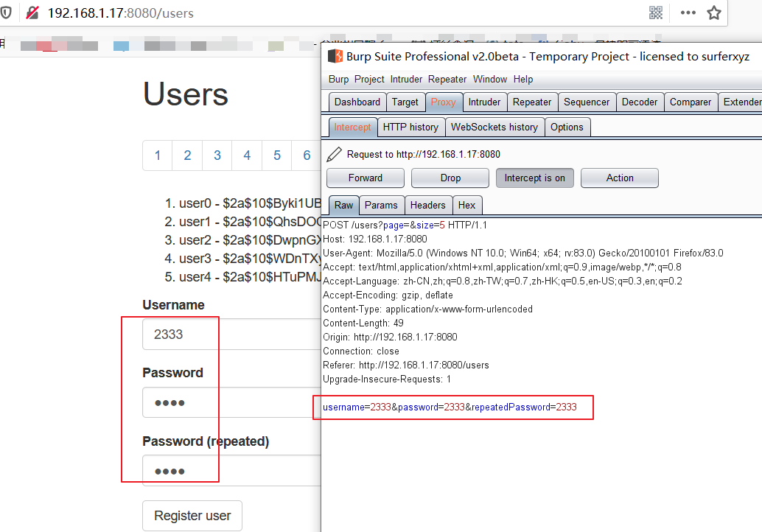Click the Forward button
Screen dimensions: 762x532
[366, 178]
